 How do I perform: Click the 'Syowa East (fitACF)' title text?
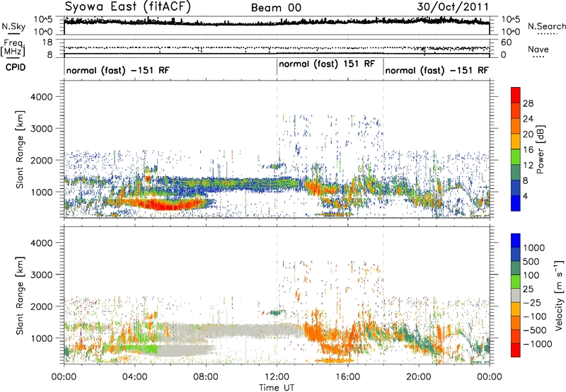point(127,6)
